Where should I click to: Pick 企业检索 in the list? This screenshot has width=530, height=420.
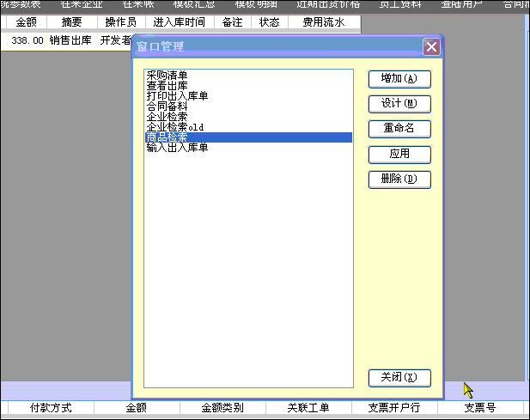coord(167,117)
